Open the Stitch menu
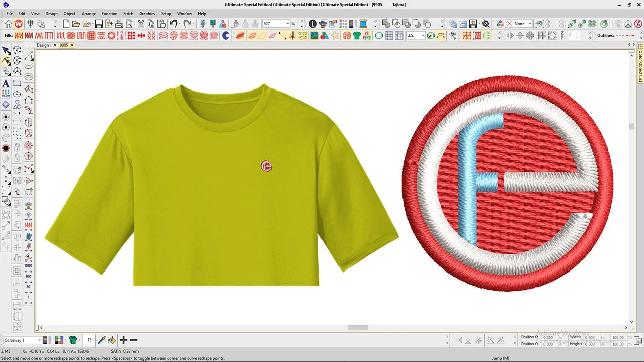 tap(128, 14)
